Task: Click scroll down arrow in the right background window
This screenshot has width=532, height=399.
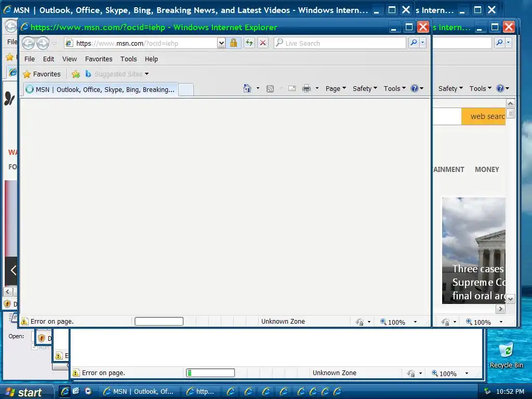Action: point(510,299)
